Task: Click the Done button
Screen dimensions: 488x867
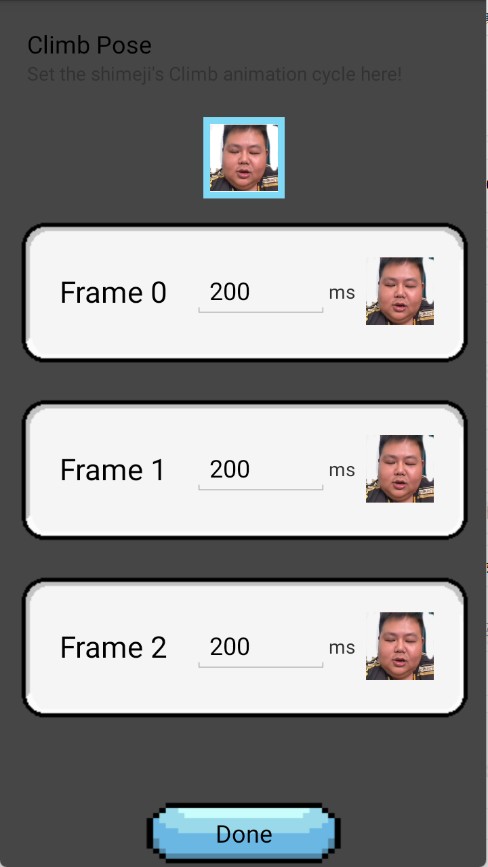Action: (244, 834)
